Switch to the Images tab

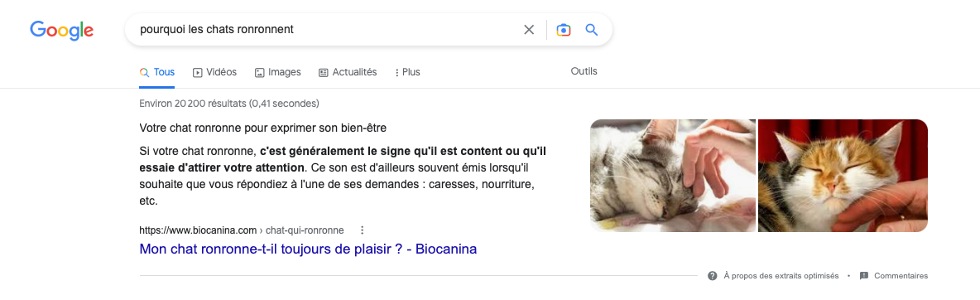(277, 73)
